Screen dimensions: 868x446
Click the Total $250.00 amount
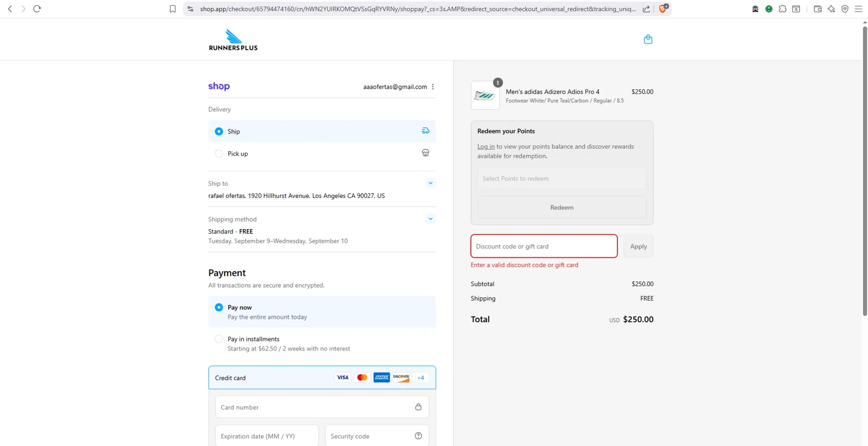tap(638, 319)
